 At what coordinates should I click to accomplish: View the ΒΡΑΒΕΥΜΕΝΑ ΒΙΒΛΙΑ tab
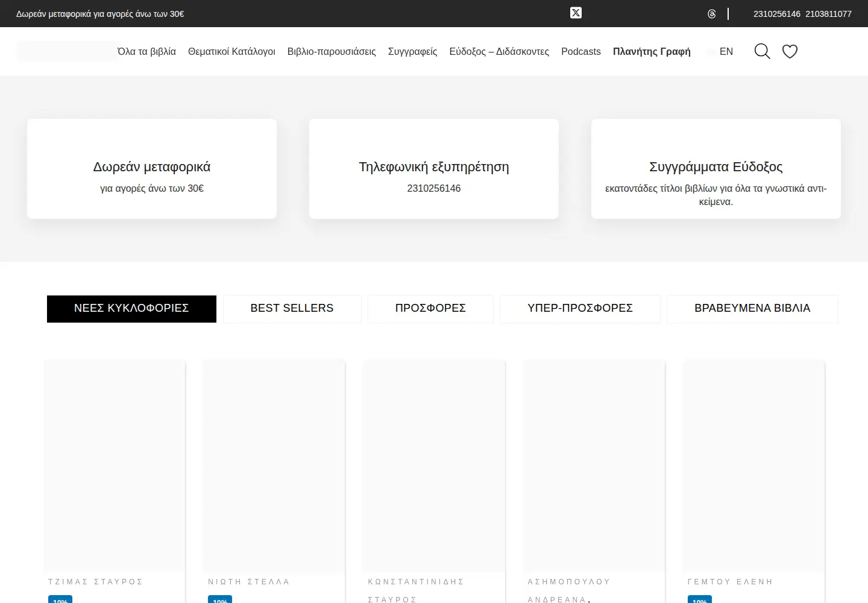[752, 309]
